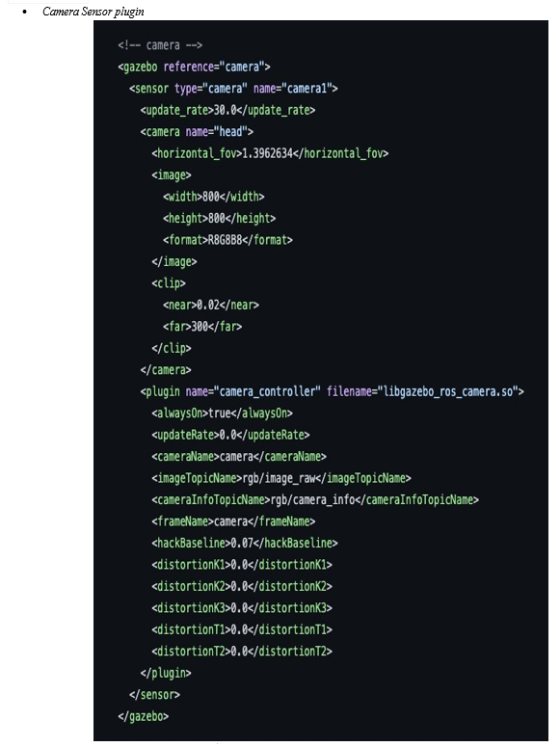Click the near clip value 0.02

(x=208, y=305)
